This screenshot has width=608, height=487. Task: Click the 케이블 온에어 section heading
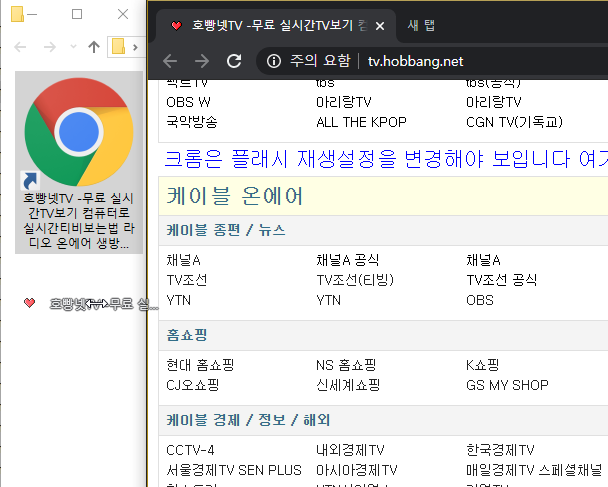[234, 196]
